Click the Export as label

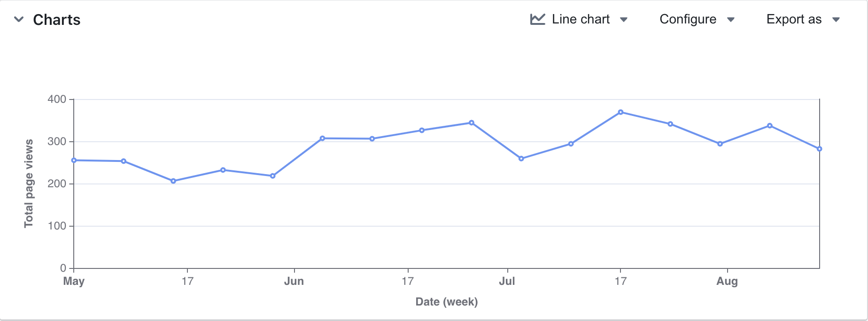coord(794,19)
